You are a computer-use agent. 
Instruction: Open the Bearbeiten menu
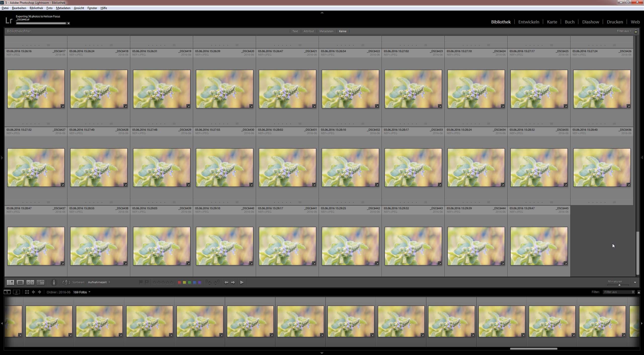pyautogui.click(x=19, y=8)
